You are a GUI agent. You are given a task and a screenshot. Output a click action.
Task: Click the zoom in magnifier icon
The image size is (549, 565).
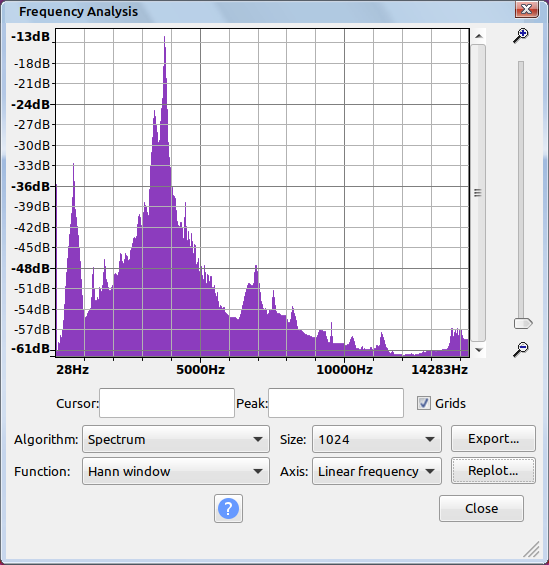click(x=521, y=36)
